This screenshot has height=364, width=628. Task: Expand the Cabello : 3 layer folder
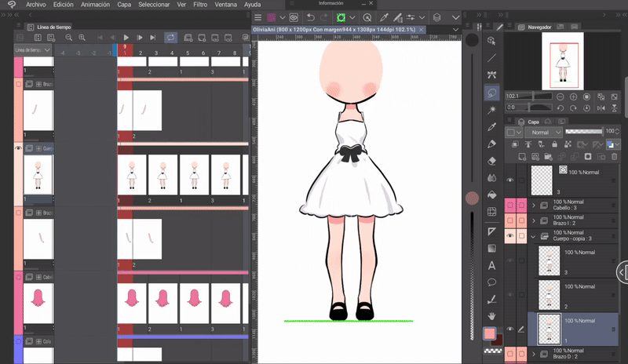pos(534,206)
